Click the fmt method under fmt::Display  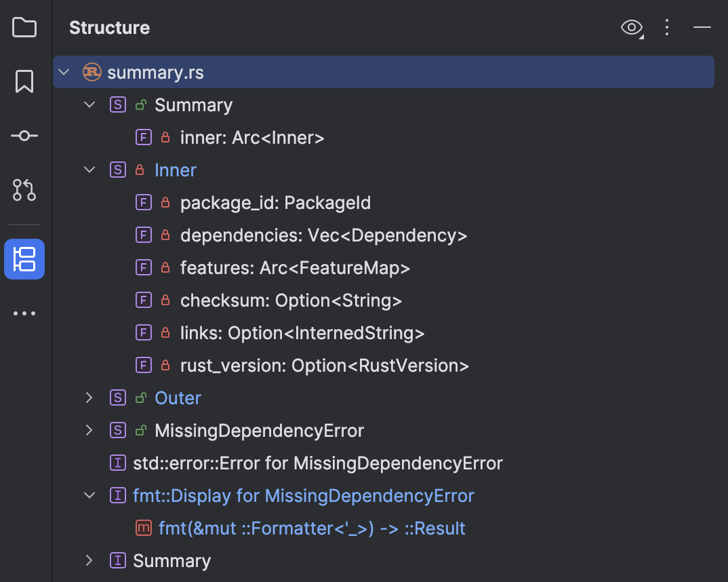[312, 528]
